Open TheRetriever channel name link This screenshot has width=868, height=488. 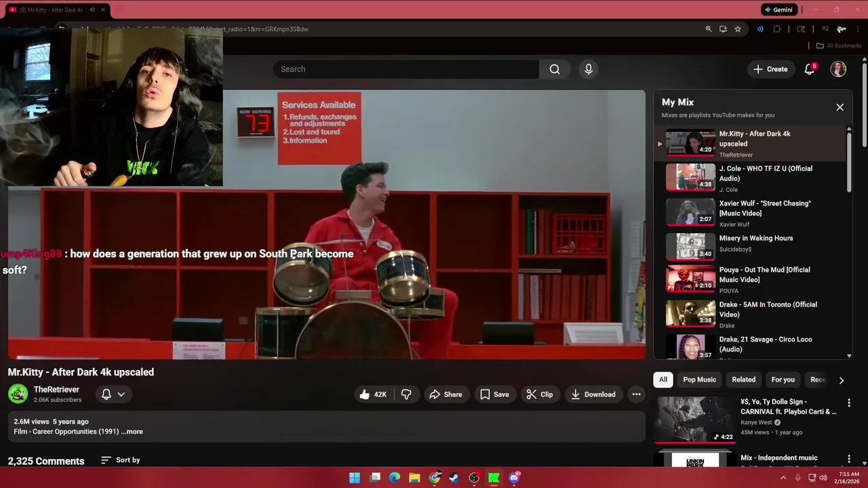click(x=56, y=390)
